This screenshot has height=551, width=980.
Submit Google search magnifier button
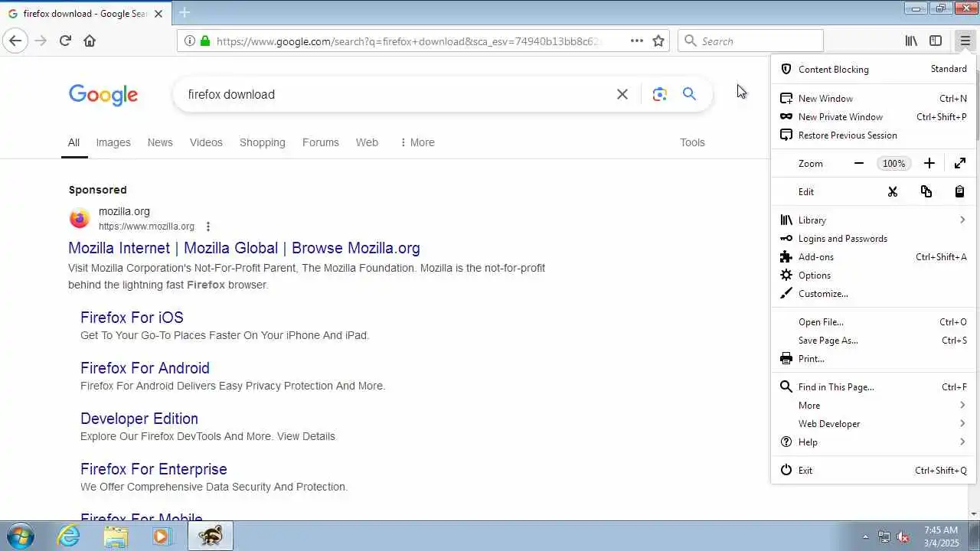(689, 94)
